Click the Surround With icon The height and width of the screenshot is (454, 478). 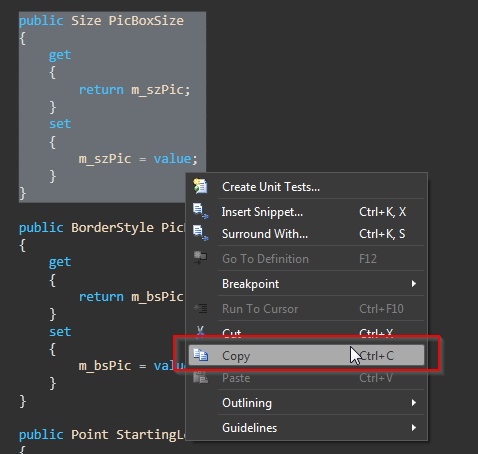pos(201,233)
